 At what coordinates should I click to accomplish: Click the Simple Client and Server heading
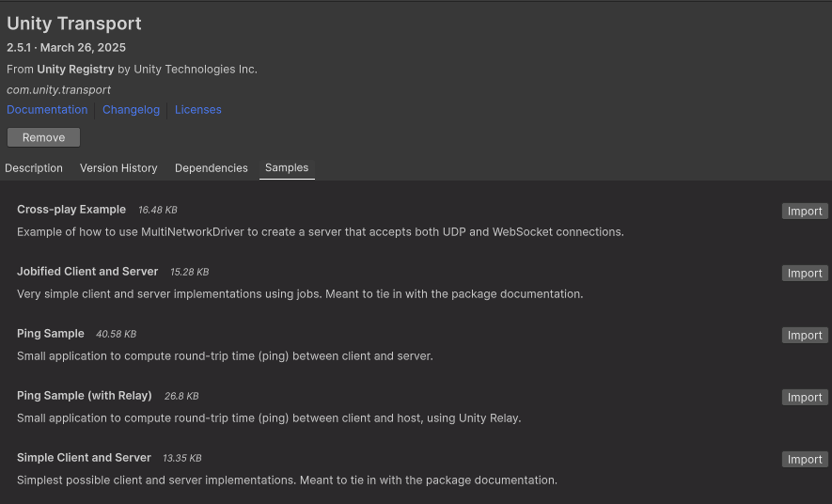84,458
